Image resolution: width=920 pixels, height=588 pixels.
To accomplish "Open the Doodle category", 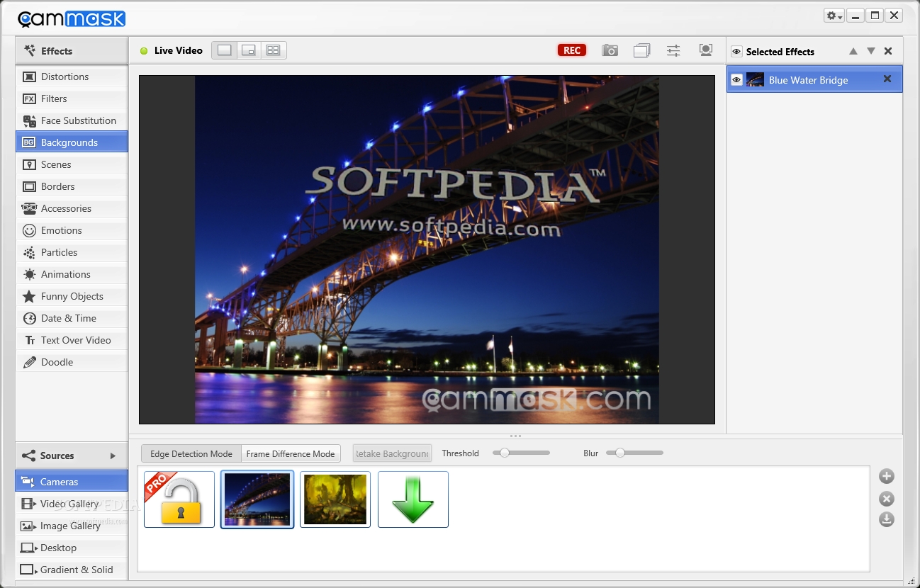I will click(x=72, y=362).
